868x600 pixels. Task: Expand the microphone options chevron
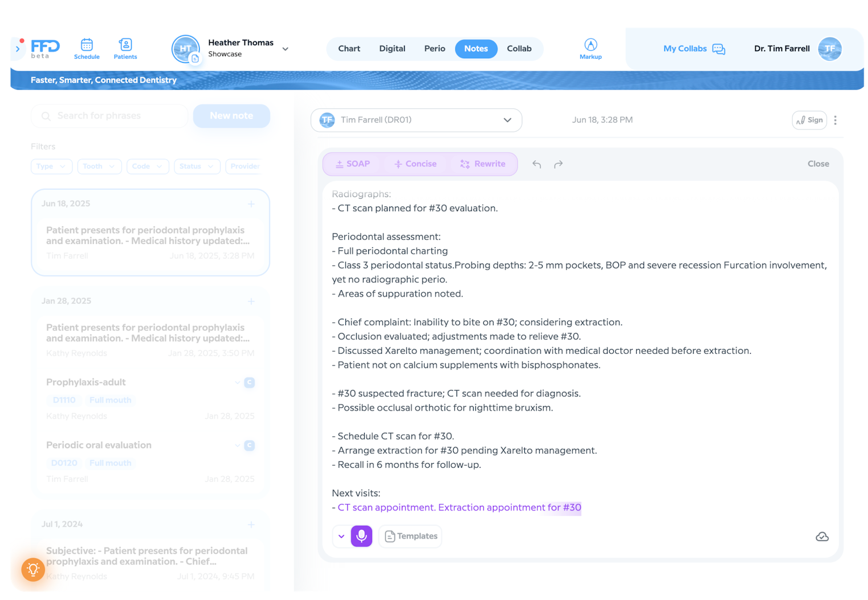point(341,537)
